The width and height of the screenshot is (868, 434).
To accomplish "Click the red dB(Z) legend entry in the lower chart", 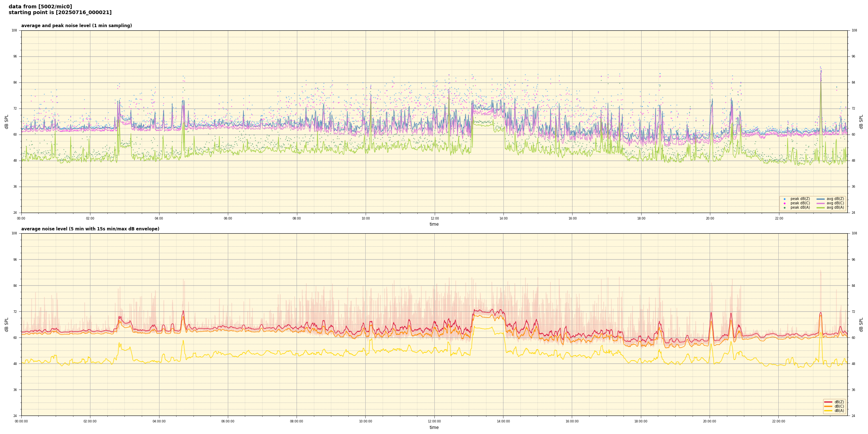I will click(828, 402).
